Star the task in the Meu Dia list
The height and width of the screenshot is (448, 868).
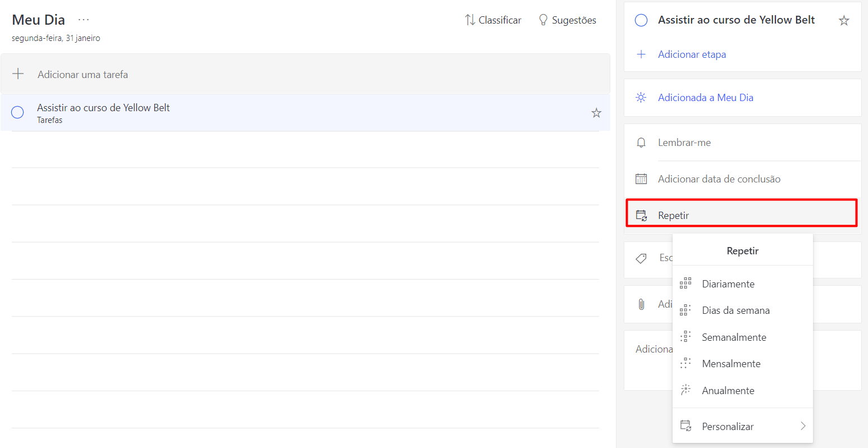[596, 113]
